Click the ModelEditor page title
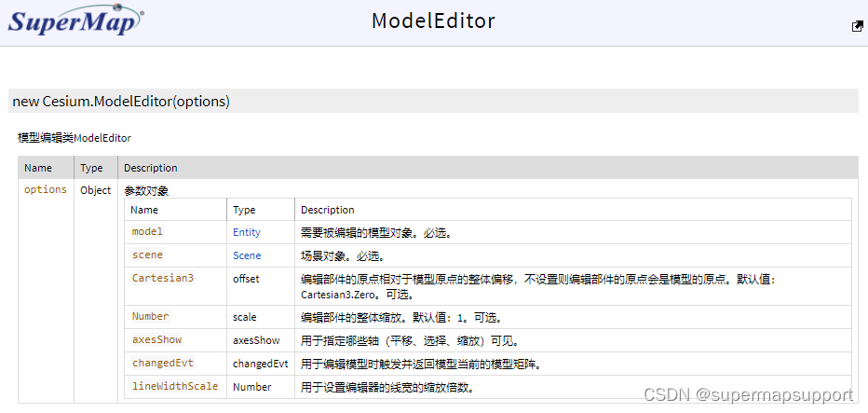The image size is (868, 413). [x=433, y=21]
